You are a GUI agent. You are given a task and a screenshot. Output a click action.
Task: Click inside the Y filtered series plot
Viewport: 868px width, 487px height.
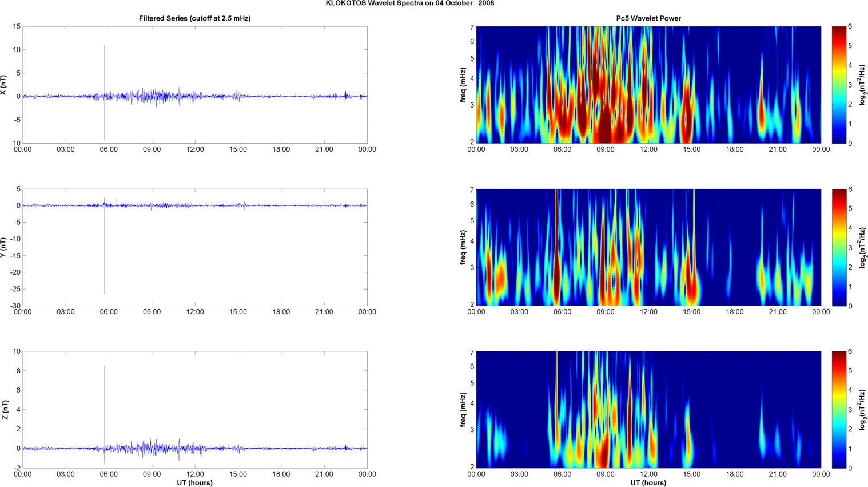(195, 247)
